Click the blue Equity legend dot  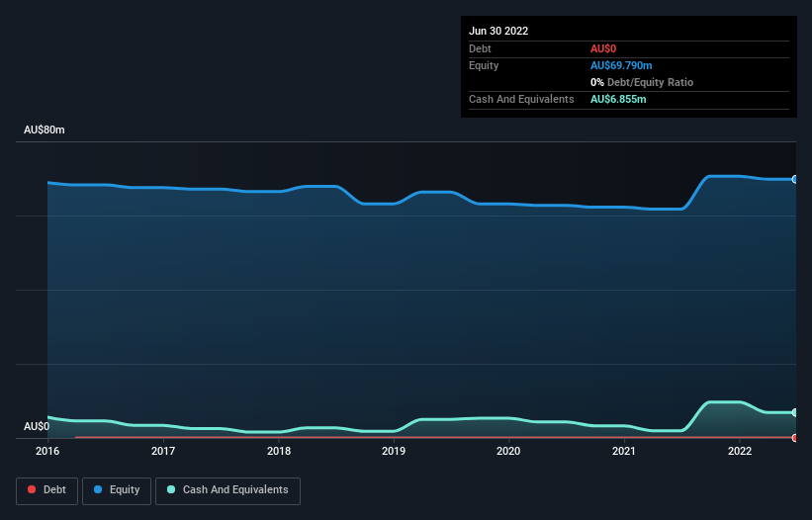[x=98, y=489]
